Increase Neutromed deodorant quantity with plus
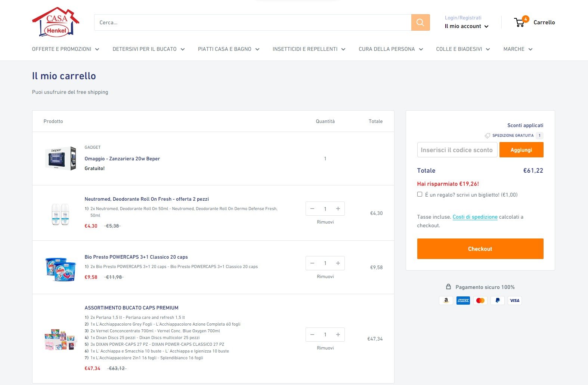588x385 pixels. click(338, 209)
